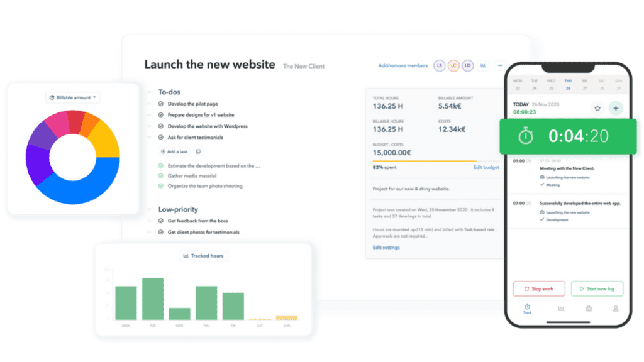Click the copy icon beside Add a task

[198, 151]
